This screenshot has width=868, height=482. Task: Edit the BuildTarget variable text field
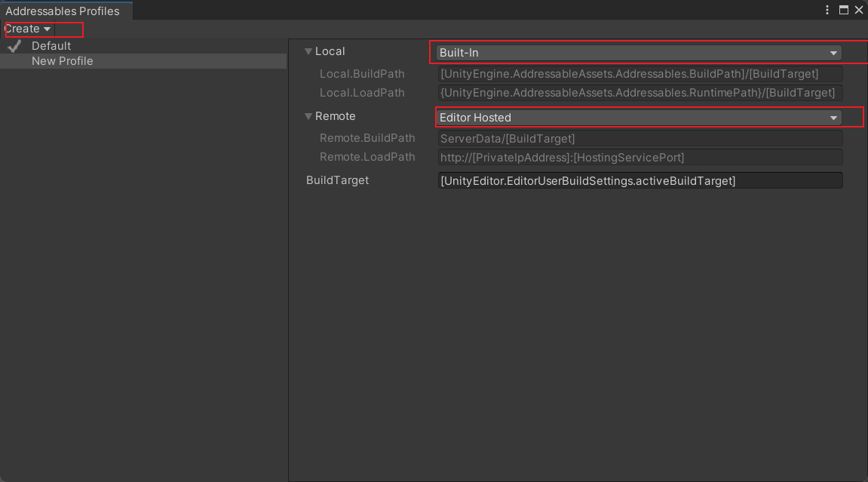639,181
